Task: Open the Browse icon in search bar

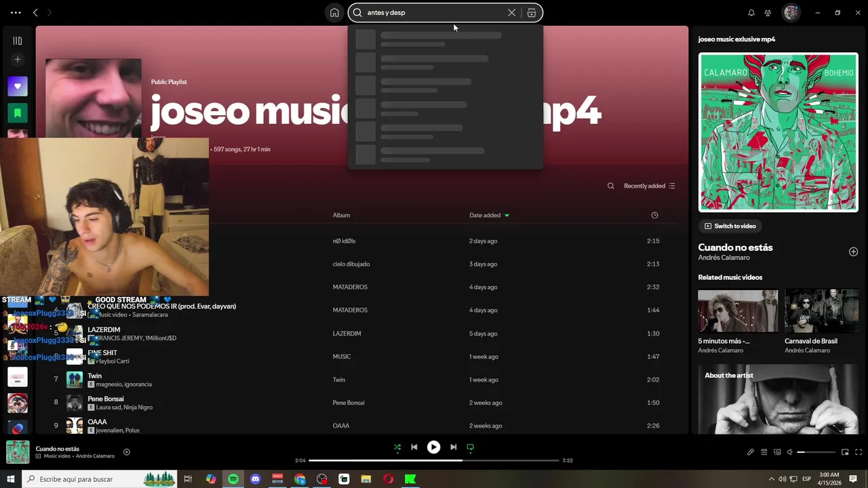Action: pyautogui.click(x=532, y=12)
